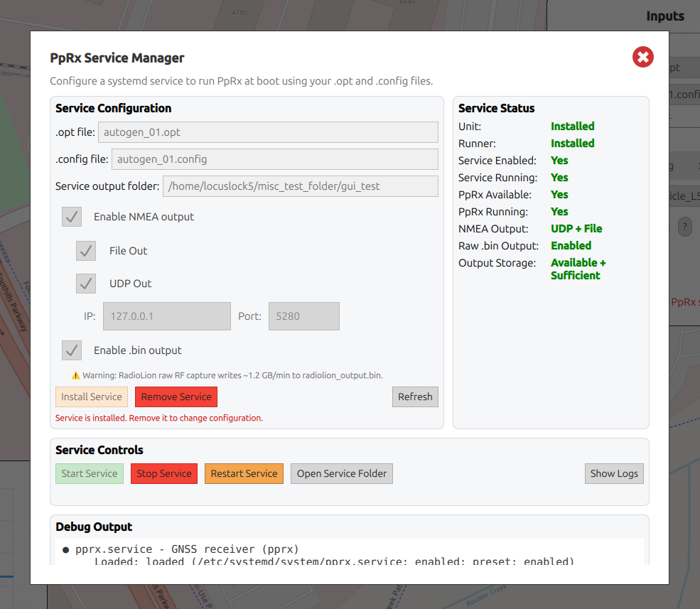Refresh the service status
Screen dimensions: 700x609
click(x=415, y=397)
